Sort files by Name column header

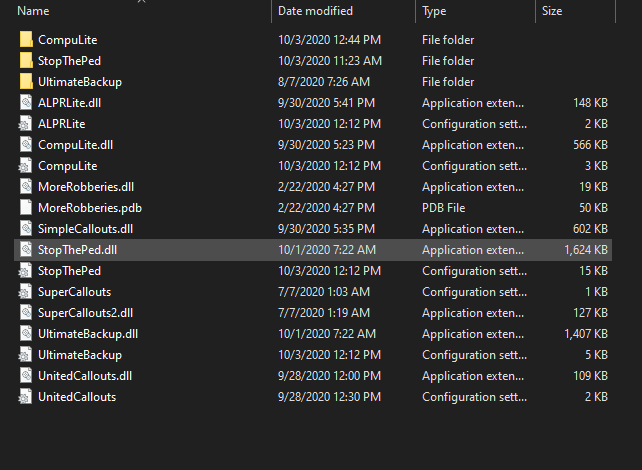(34, 11)
